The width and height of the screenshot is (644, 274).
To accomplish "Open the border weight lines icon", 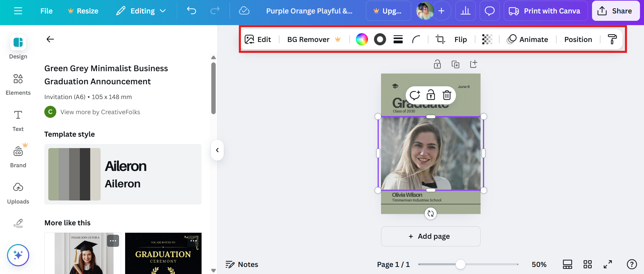I will 398,40.
